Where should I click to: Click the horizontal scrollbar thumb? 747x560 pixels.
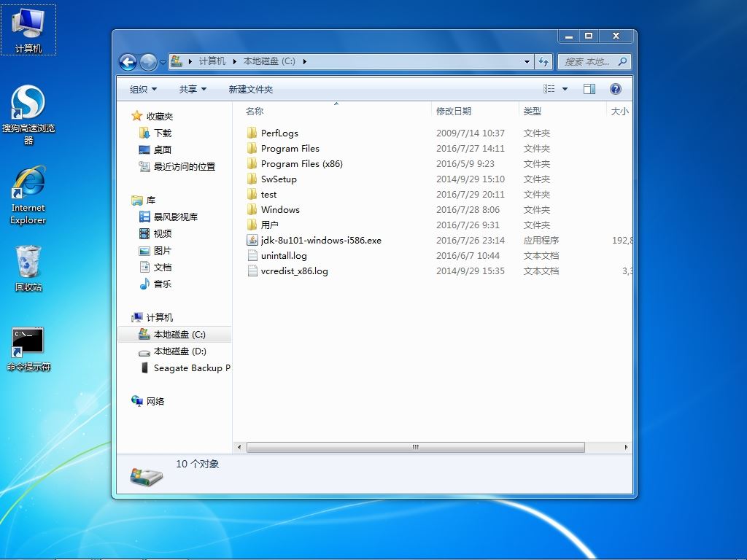point(415,447)
